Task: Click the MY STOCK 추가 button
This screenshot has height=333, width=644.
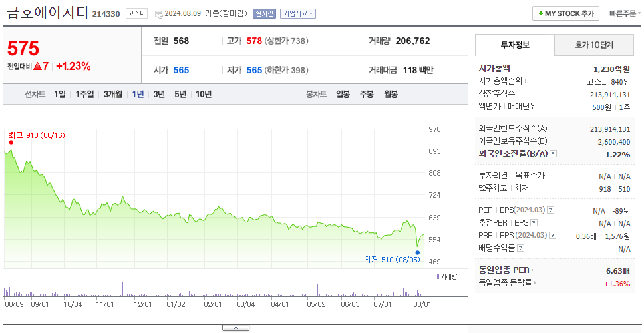Action: point(566,13)
